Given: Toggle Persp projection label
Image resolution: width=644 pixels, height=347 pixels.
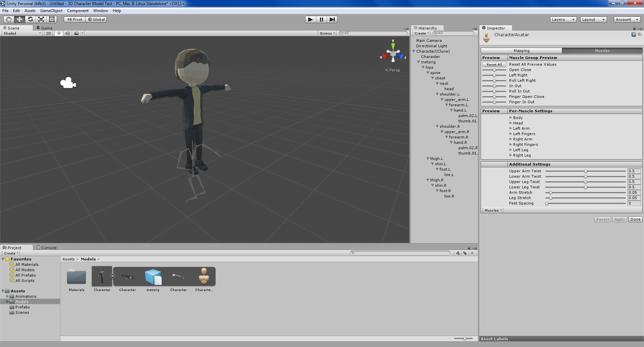Looking at the screenshot, I should coord(392,70).
